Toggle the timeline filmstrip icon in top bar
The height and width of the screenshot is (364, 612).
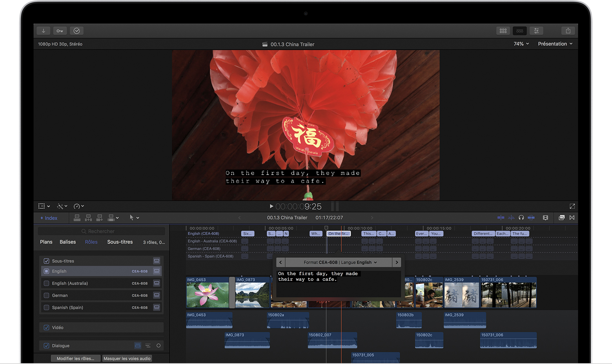[519, 31]
